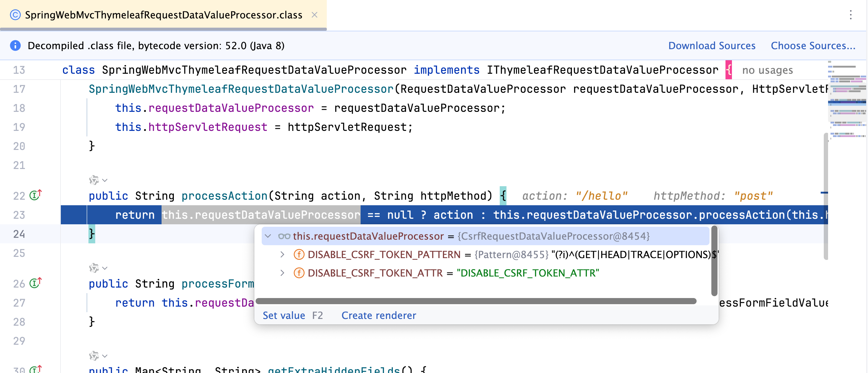The image size is (868, 373).
Task: Click Set value in the popup footer
Action: (284, 315)
